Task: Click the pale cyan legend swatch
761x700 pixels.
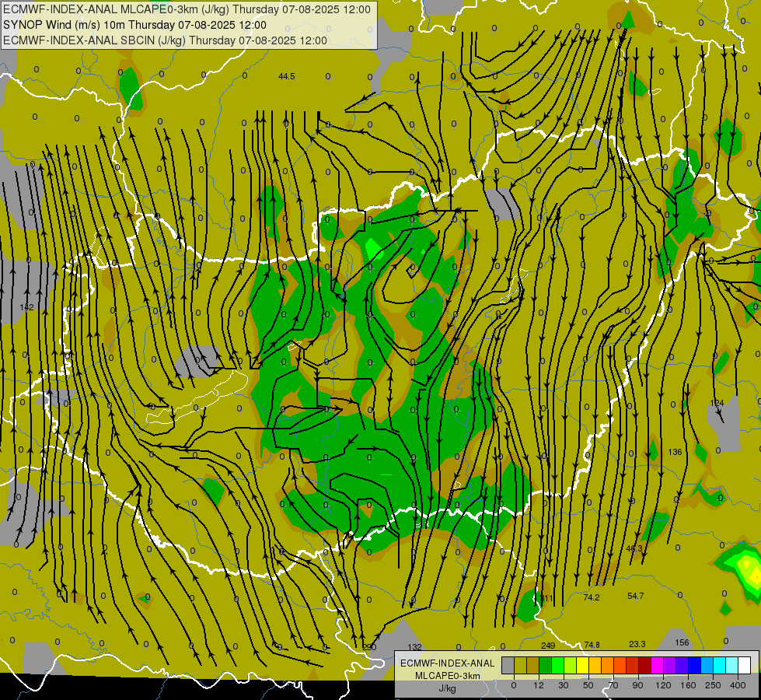Action: (x=732, y=666)
